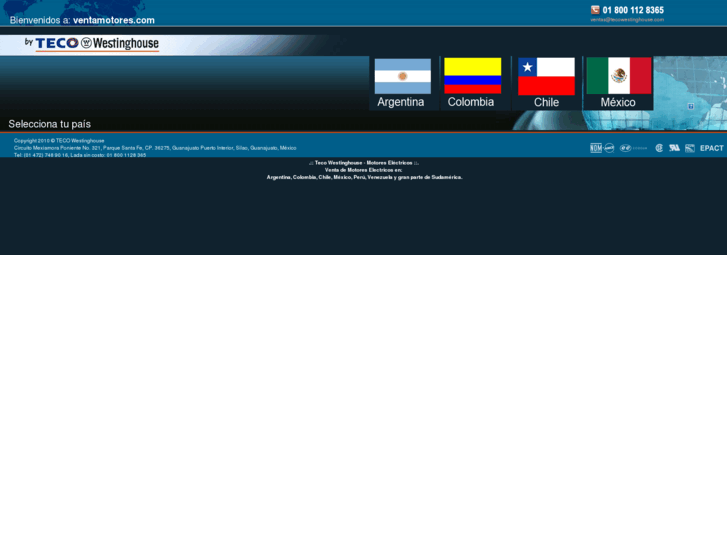Click the 'Tel: (01 472)' footer line
This screenshot has width=727, height=545.
[80, 155]
